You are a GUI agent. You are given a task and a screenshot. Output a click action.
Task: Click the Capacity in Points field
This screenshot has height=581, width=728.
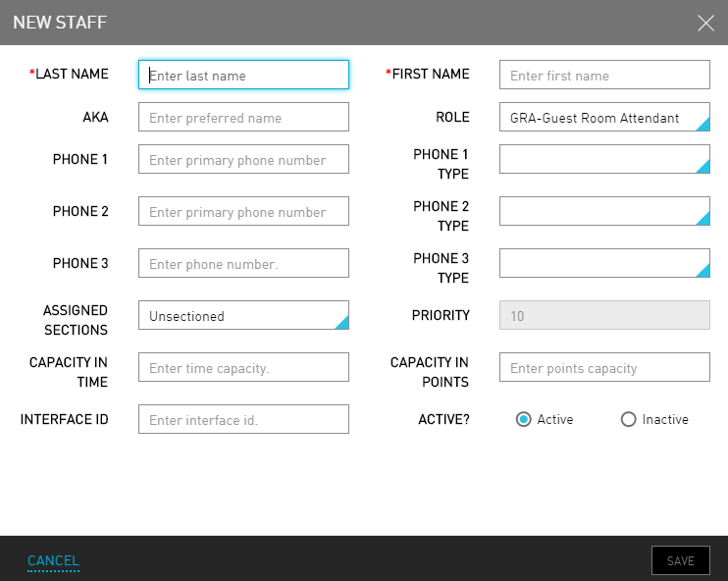coord(604,367)
